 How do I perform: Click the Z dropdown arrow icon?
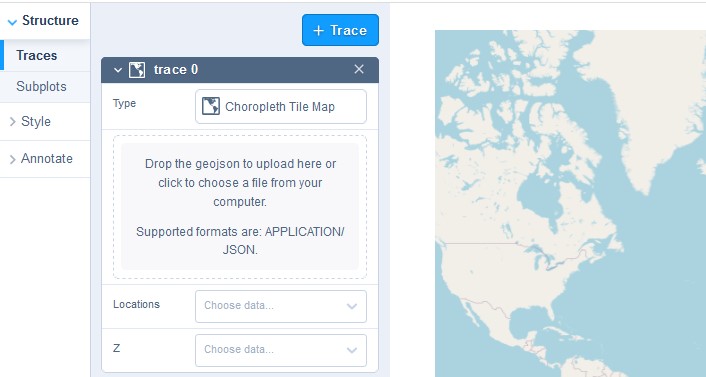(x=352, y=350)
